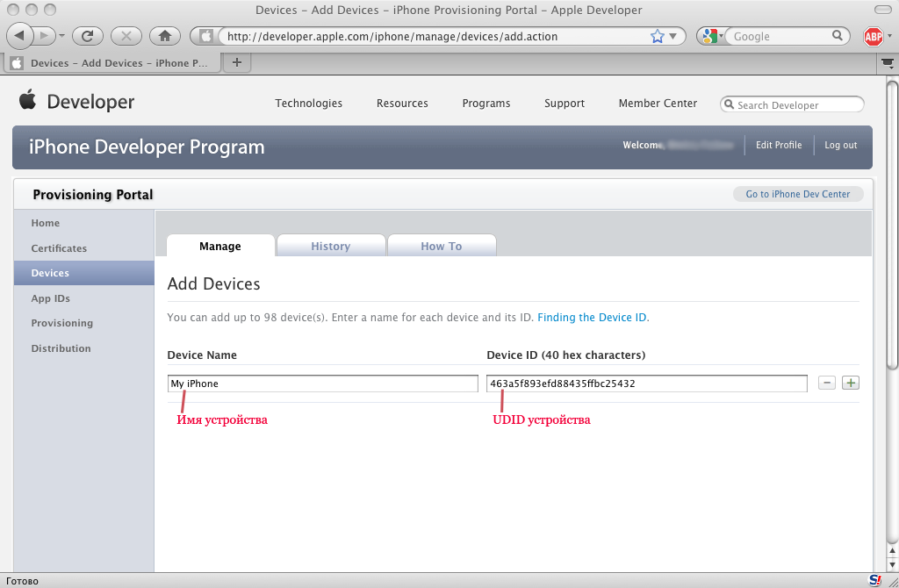Select Devices in the sidebar
Screen dimensions: 899x588
[x=84, y=273]
